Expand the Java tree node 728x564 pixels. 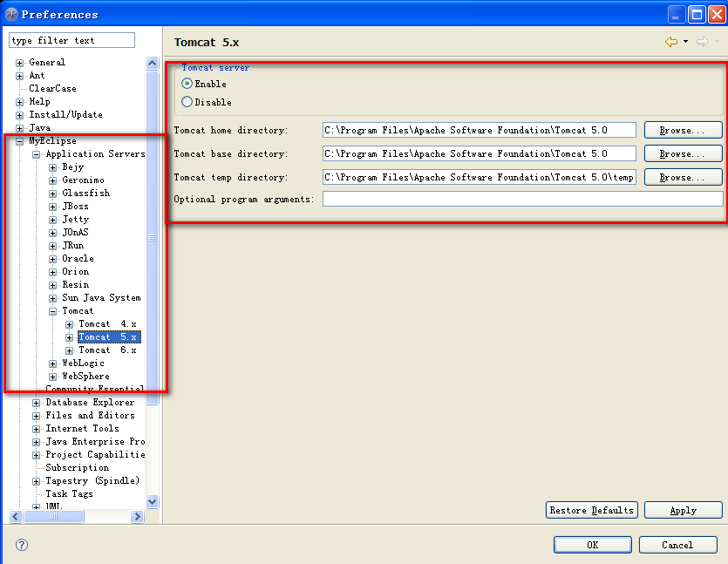[19, 128]
